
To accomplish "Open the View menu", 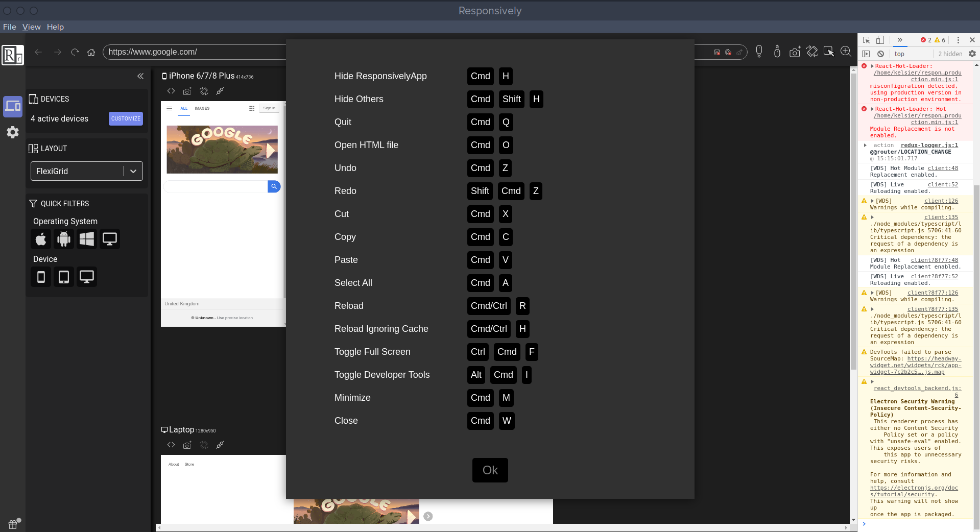I will click(32, 27).
